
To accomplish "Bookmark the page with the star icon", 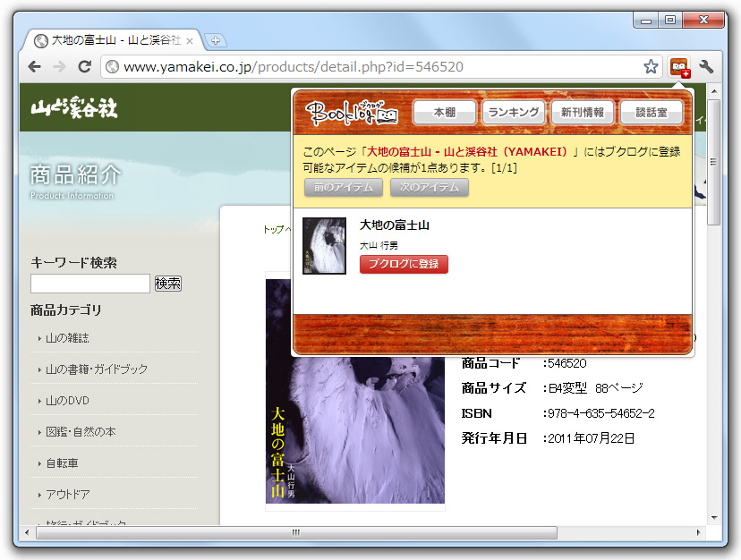I will tap(651, 66).
